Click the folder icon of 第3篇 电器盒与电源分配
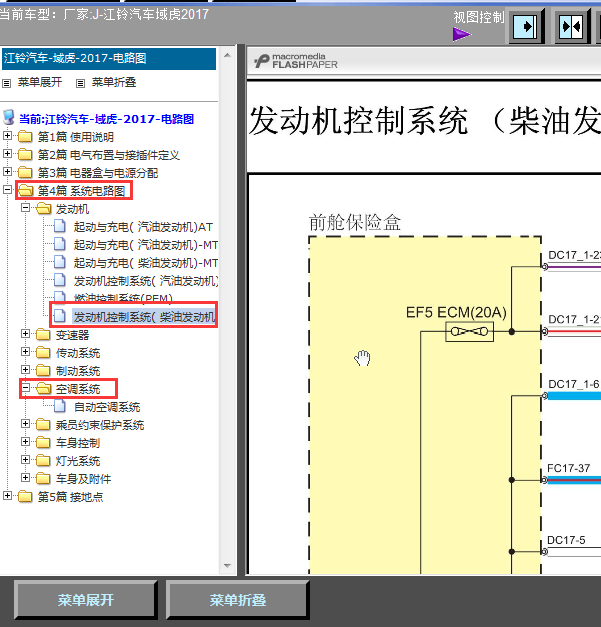This screenshot has width=601, height=627. [x=25, y=172]
